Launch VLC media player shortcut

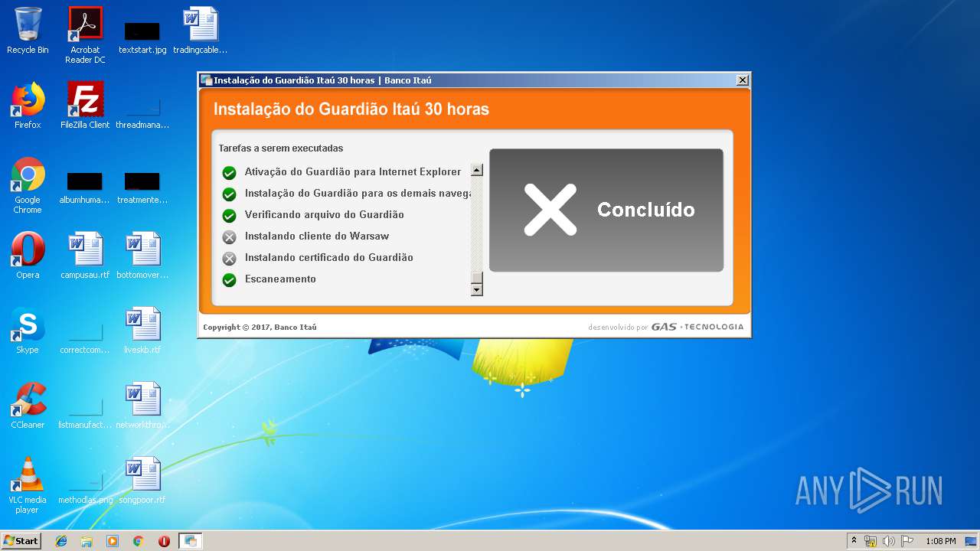click(28, 486)
